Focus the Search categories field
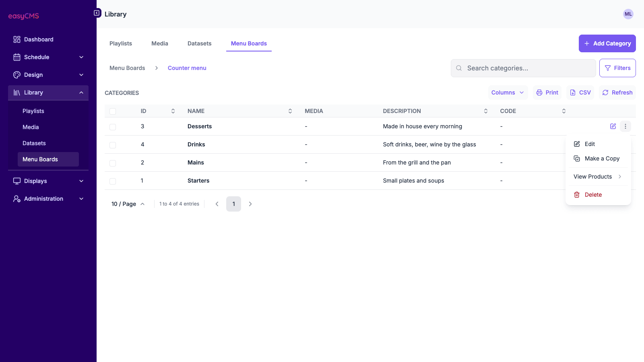This screenshot has height=362, width=644. [523, 68]
